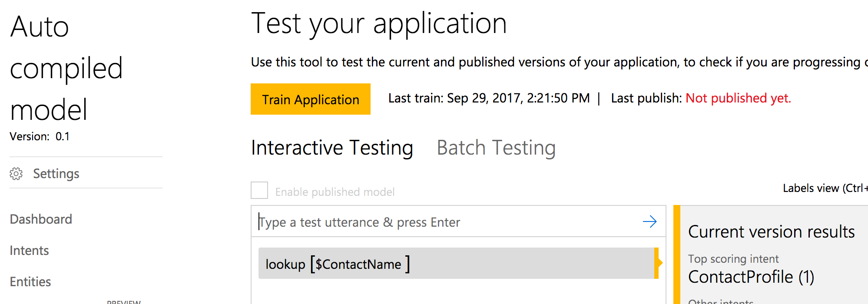Switch to the Interactive Testing tab
Screen dimensions: 868x304
(331, 148)
